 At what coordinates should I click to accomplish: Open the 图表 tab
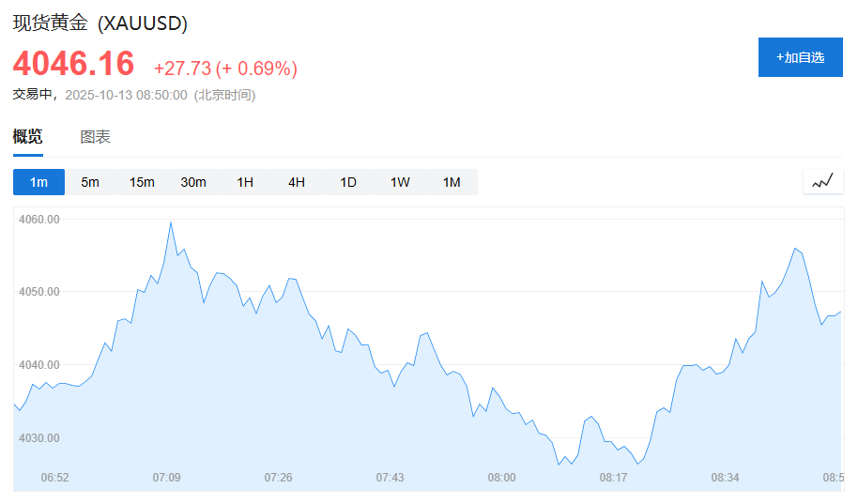[x=96, y=137]
